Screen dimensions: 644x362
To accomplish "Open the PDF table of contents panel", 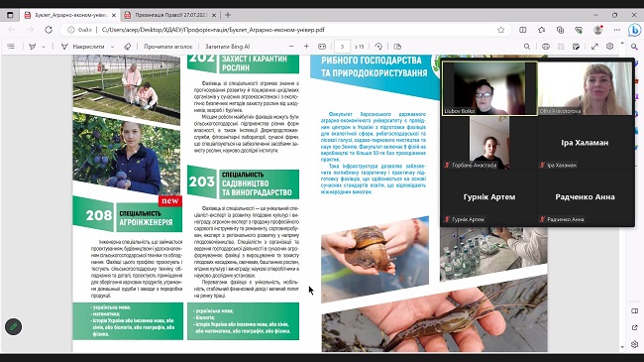I will [11, 47].
